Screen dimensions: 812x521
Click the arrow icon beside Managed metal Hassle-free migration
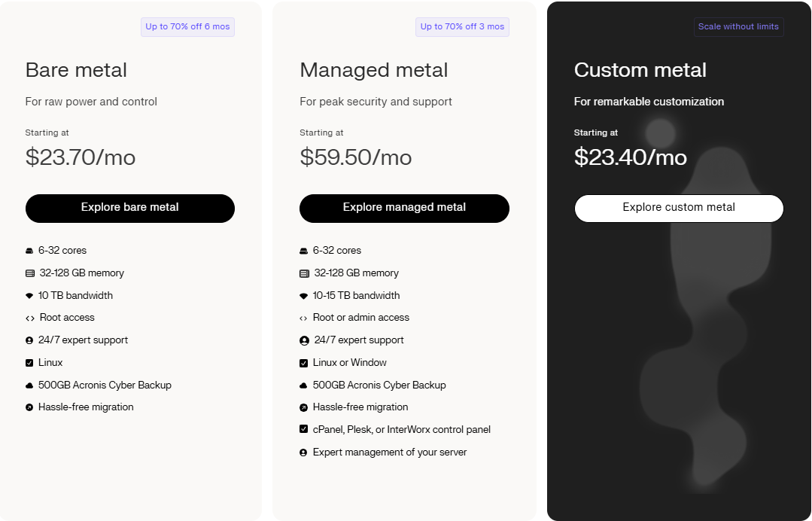(304, 407)
